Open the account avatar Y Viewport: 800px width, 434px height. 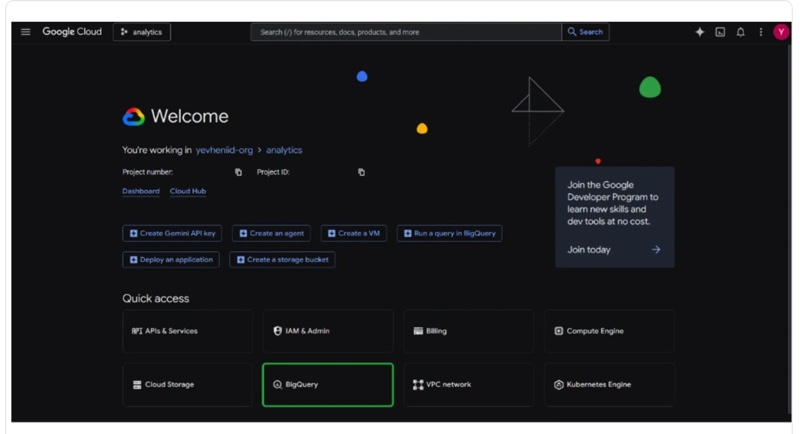(781, 32)
